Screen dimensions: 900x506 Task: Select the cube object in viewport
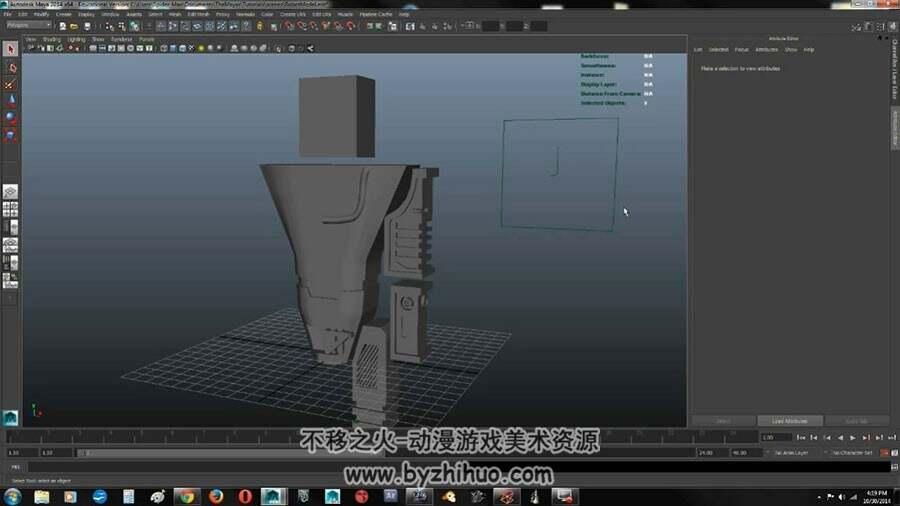tap(337, 116)
